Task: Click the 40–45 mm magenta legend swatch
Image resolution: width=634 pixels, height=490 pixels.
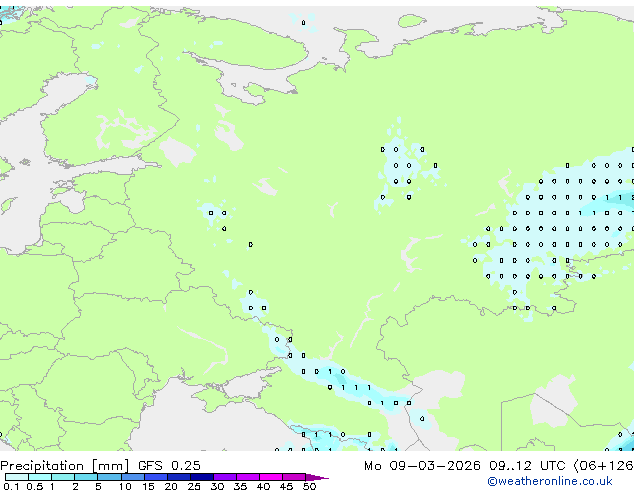Action: [x=271, y=477]
